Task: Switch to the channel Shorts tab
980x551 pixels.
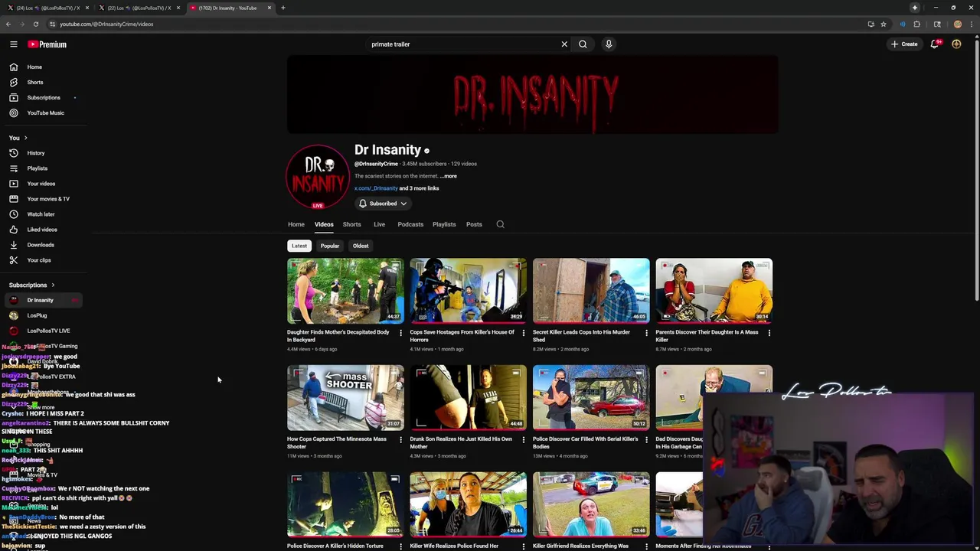Action: (351, 224)
